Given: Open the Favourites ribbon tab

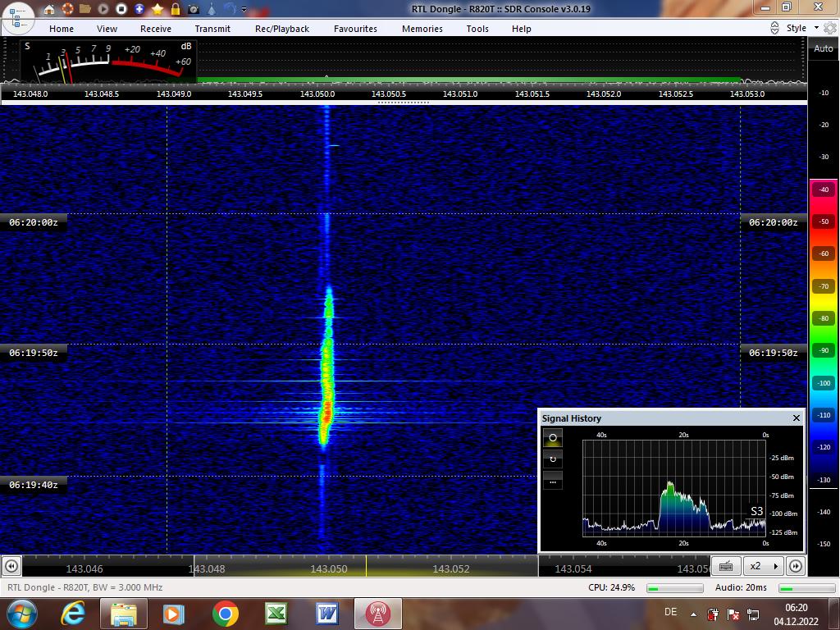Looking at the screenshot, I should 355,29.
